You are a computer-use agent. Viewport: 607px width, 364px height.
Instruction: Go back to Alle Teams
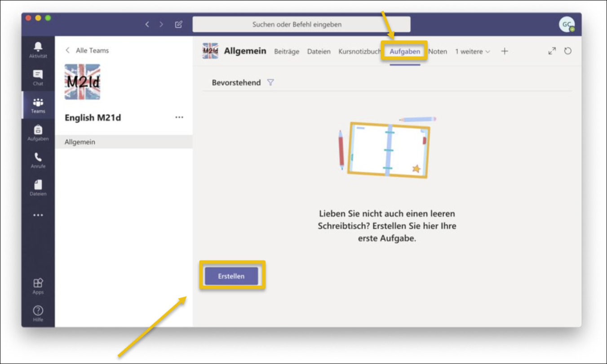(87, 50)
